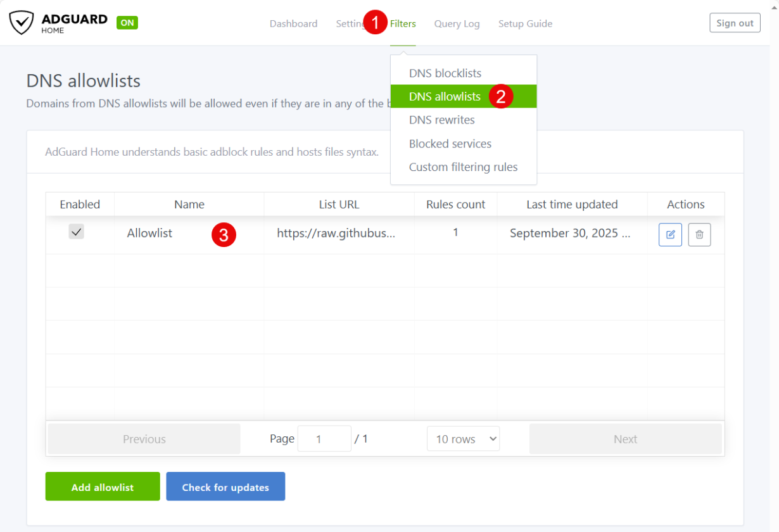Delete the Allowlist using trash icon

pyautogui.click(x=699, y=234)
